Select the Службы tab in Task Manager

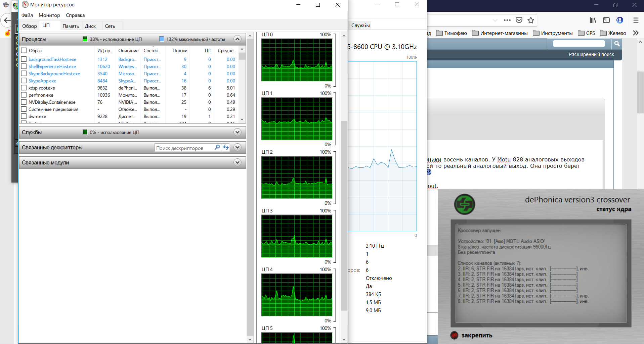pyautogui.click(x=360, y=26)
